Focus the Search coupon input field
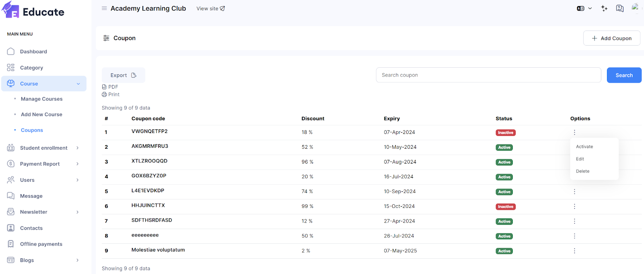The height and width of the screenshot is (274, 644). (488, 75)
